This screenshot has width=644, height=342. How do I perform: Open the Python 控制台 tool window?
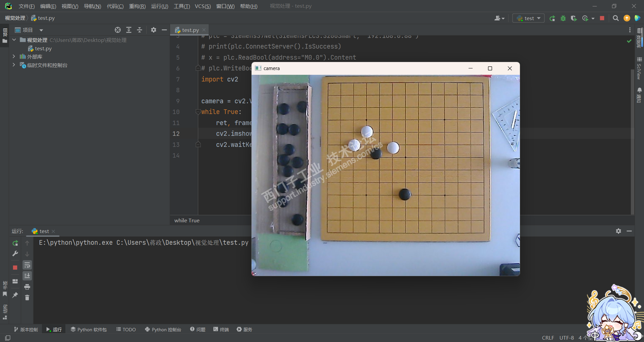[163, 330]
